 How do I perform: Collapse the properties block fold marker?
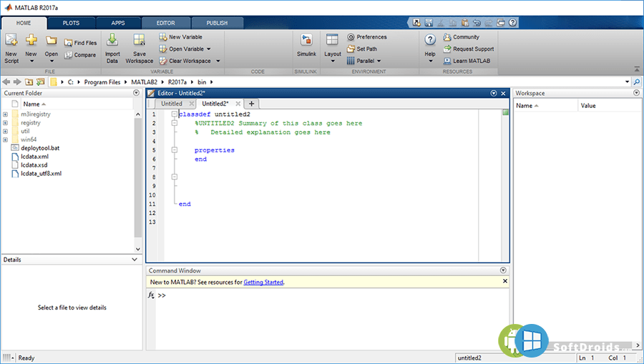175,150
